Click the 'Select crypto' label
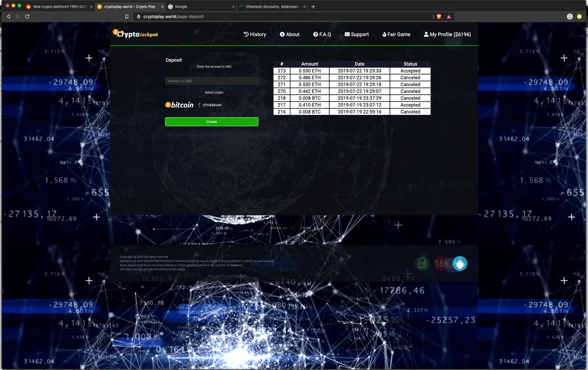Screen dimensions: 588x370 pos(214,92)
